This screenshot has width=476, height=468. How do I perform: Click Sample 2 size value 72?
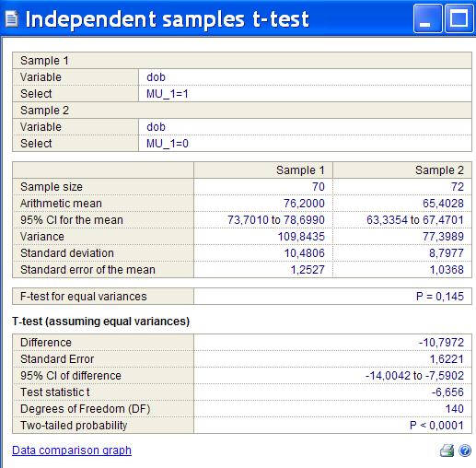coord(458,187)
